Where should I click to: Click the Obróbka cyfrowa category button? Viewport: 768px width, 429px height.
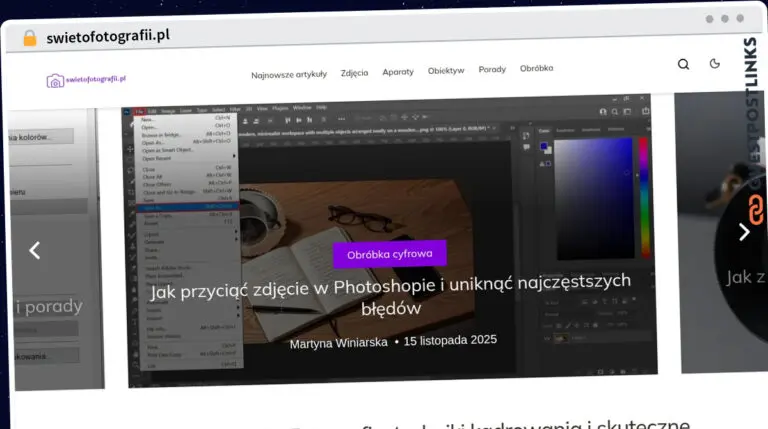(390, 254)
